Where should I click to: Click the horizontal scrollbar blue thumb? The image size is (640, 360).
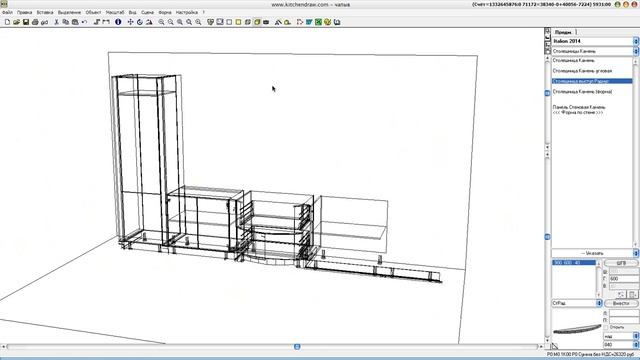[x=297, y=347]
